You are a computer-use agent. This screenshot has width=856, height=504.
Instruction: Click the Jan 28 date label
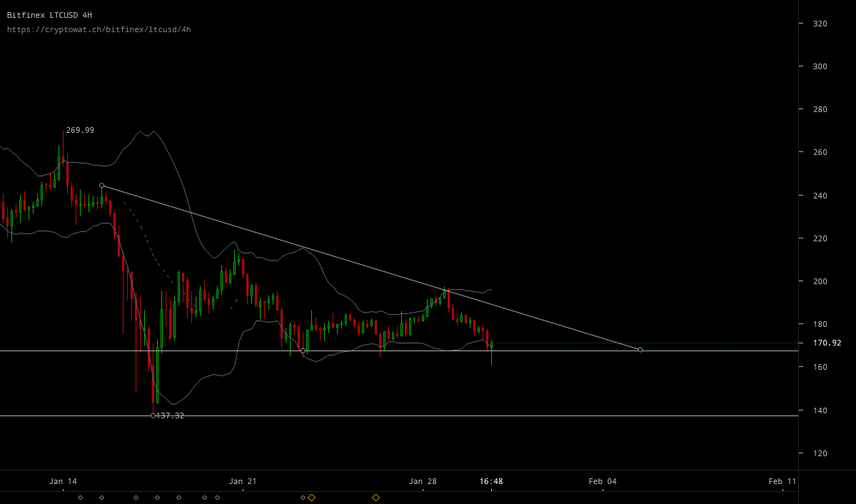click(423, 481)
